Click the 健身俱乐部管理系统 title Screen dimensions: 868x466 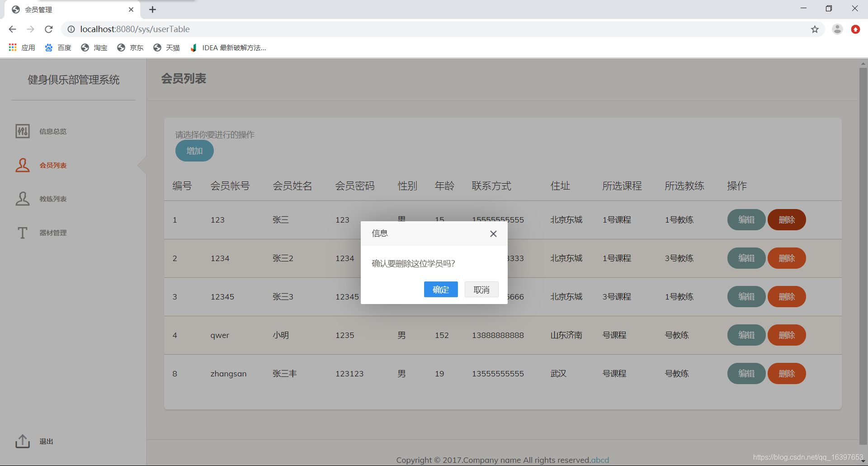74,80
